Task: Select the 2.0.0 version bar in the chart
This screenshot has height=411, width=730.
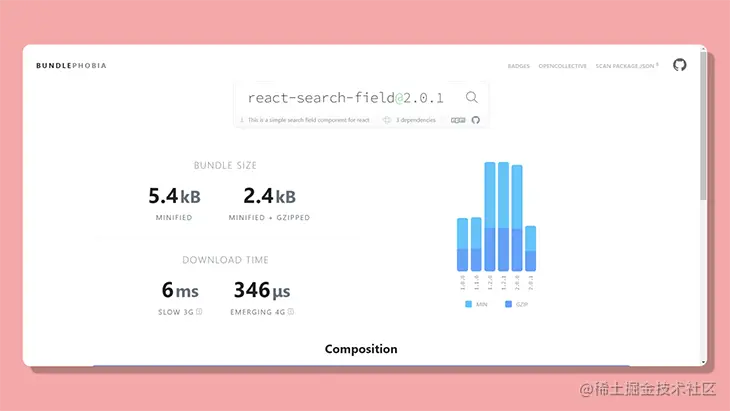Action: [x=517, y=218]
